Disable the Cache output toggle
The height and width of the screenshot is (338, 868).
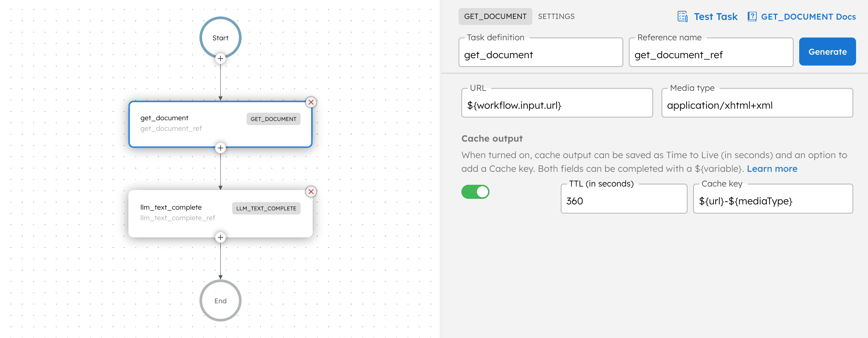tap(475, 192)
